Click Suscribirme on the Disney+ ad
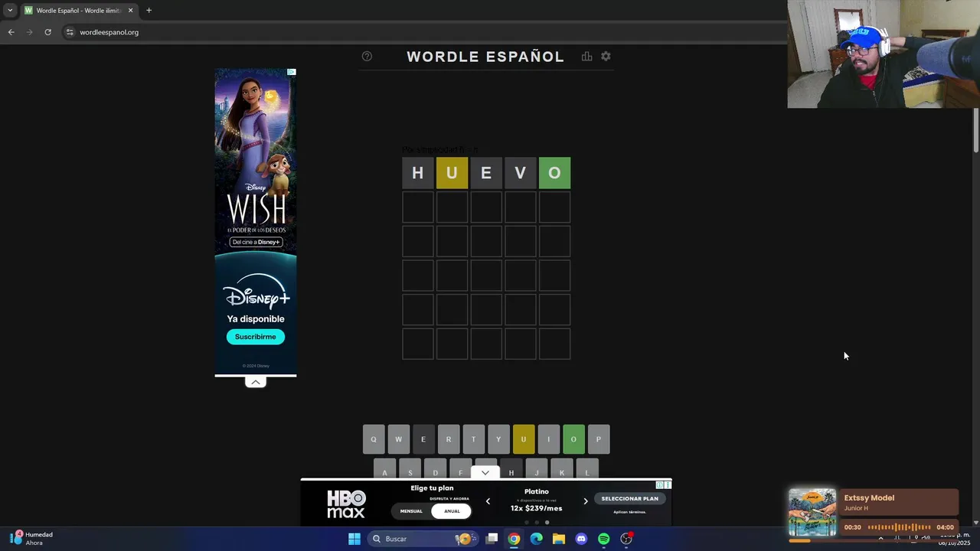The height and width of the screenshot is (551, 980). click(x=255, y=337)
